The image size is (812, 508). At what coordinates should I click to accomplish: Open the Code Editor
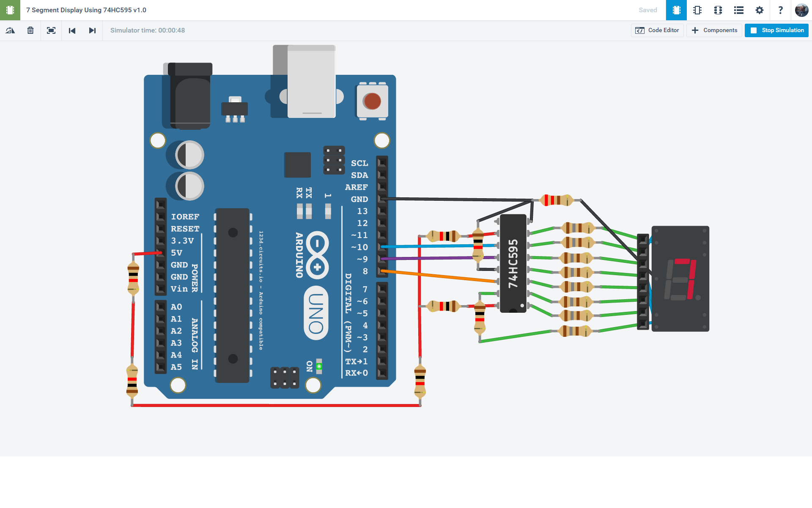point(657,30)
